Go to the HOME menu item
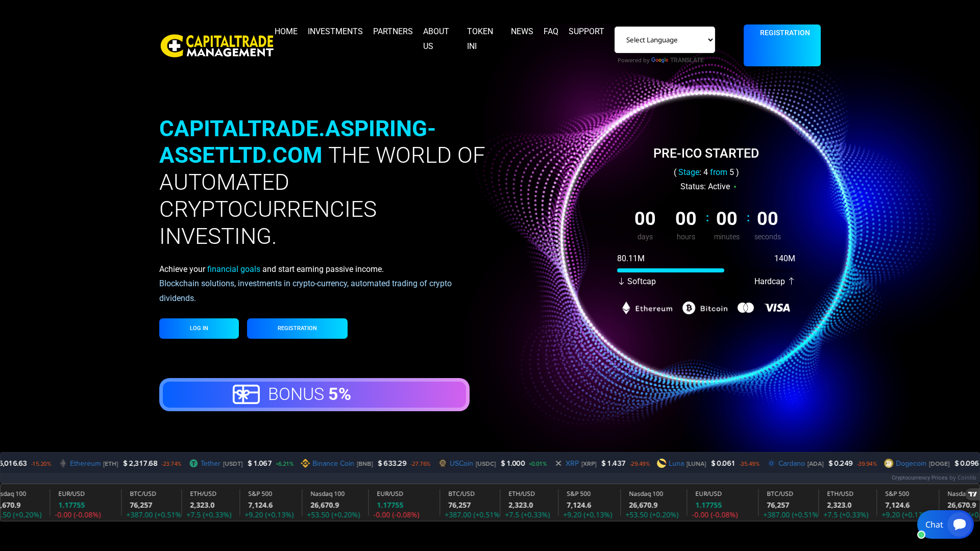Image resolution: width=980 pixels, height=551 pixels. click(x=286, y=32)
